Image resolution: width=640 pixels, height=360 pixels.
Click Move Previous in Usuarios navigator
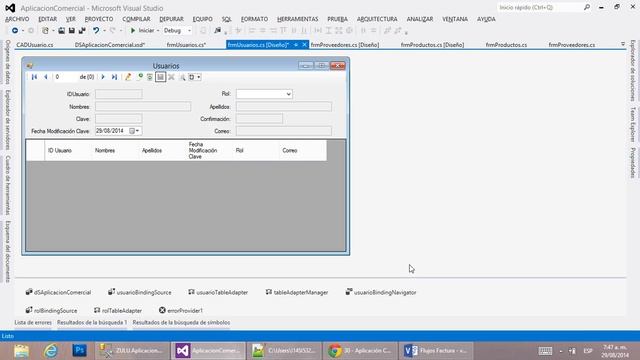point(46,77)
